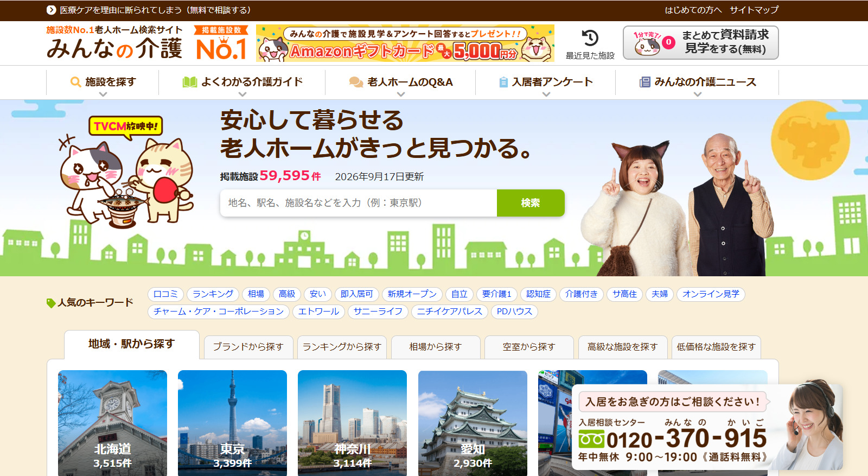Switch to the ブランドから探す tab
This screenshot has height=476, width=868.
point(248,347)
